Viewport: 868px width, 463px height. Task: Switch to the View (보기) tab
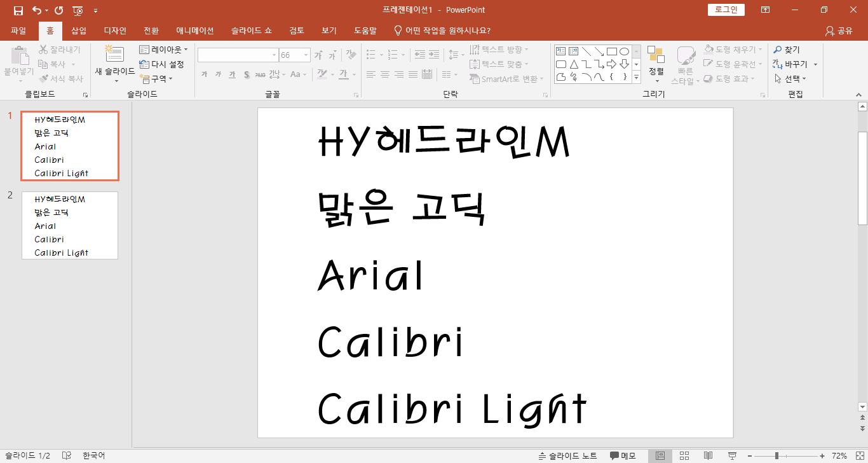(329, 31)
